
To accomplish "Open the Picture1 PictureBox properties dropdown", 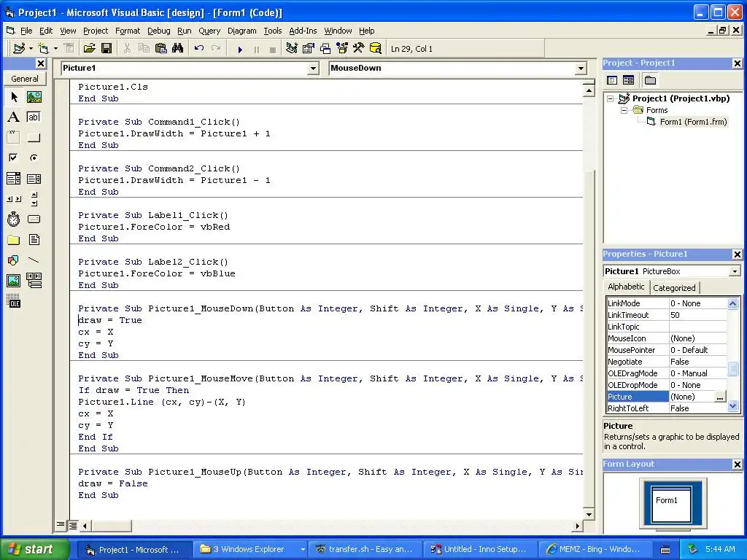I will (x=735, y=271).
